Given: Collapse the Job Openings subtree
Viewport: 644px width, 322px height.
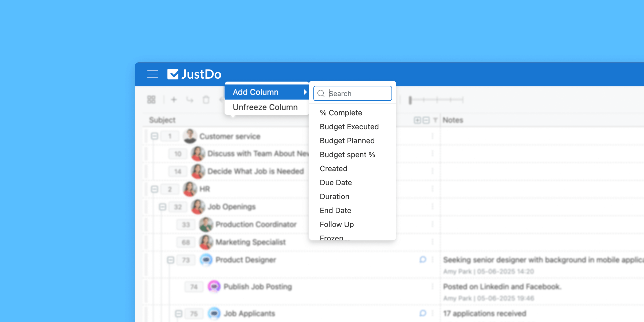Looking at the screenshot, I should click(x=163, y=207).
